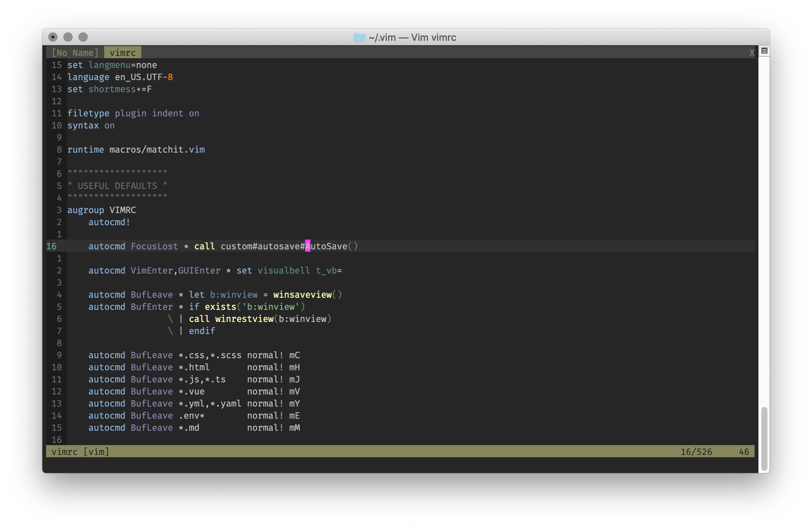
Task: Switch to the [No Name] tab
Action: point(75,53)
